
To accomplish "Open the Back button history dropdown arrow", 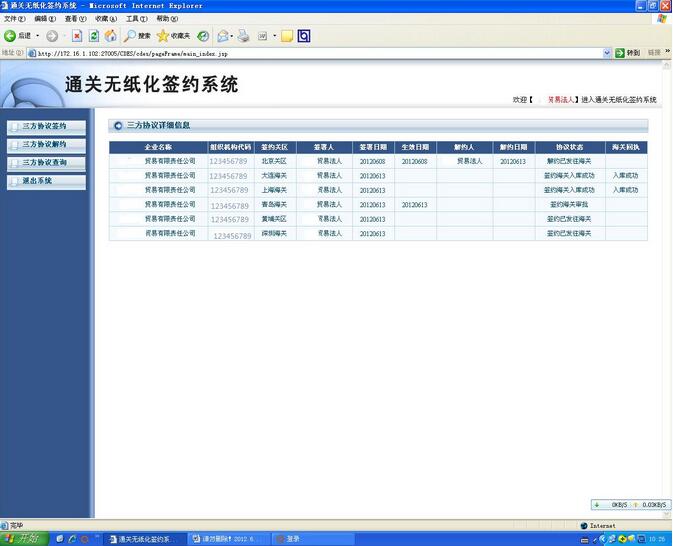I will (38, 36).
